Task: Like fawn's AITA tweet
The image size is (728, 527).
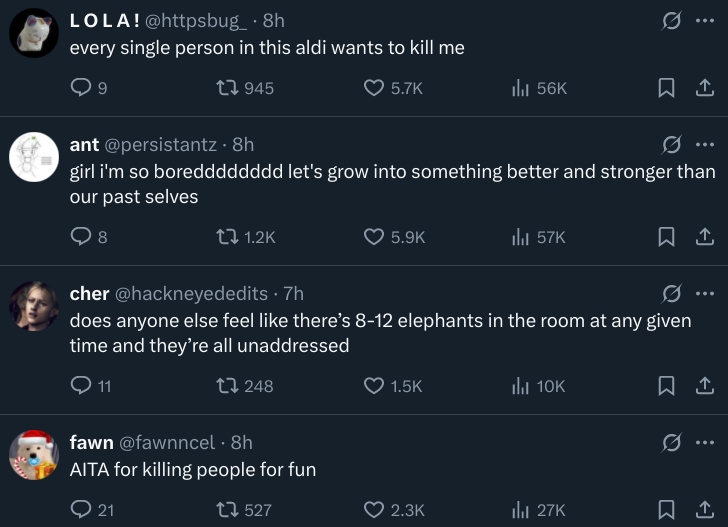Action: (x=374, y=510)
